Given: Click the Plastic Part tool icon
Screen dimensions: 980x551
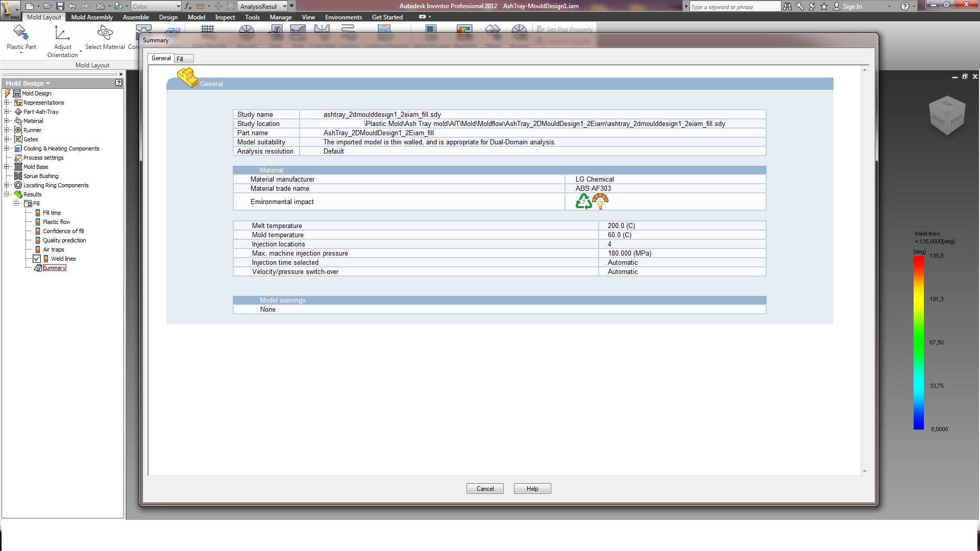Looking at the screenshot, I should pyautogui.click(x=21, y=33).
